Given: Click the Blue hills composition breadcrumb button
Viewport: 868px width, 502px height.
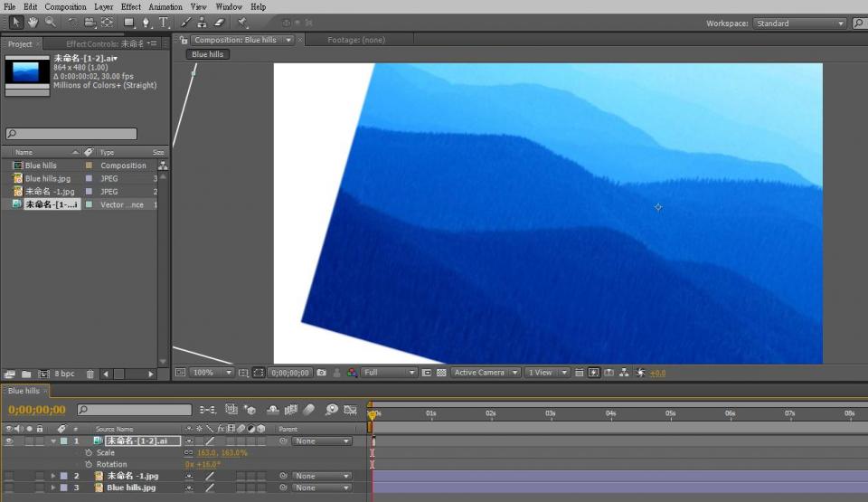Looking at the screenshot, I should coord(207,54).
